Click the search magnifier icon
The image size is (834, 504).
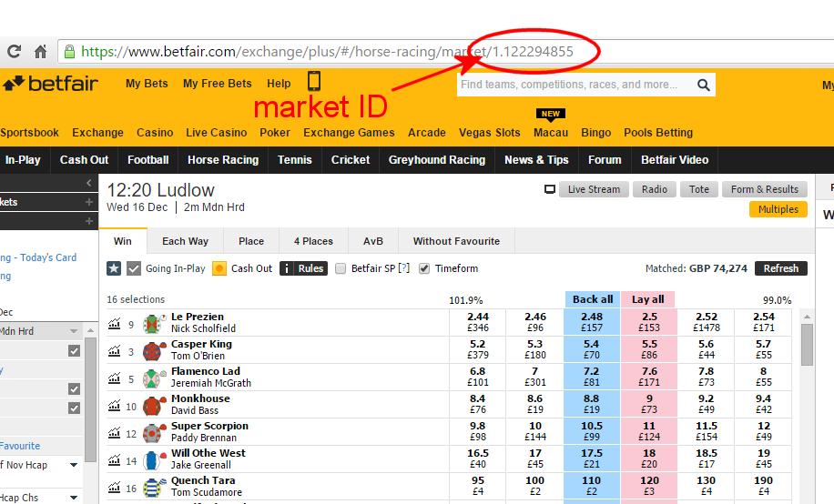(703, 86)
